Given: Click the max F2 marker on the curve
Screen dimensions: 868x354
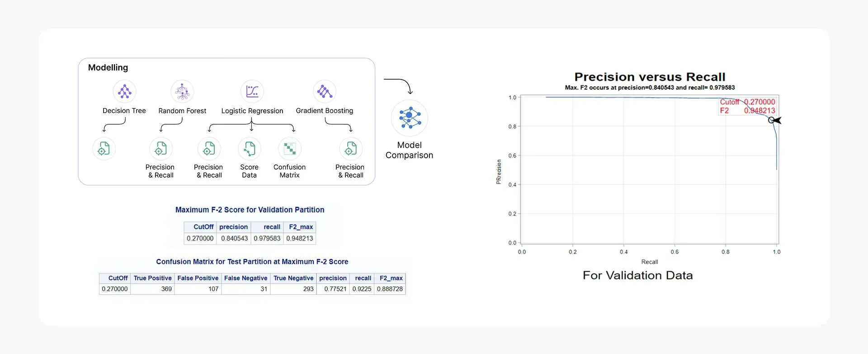Looking at the screenshot, I should tap(772, 120).
